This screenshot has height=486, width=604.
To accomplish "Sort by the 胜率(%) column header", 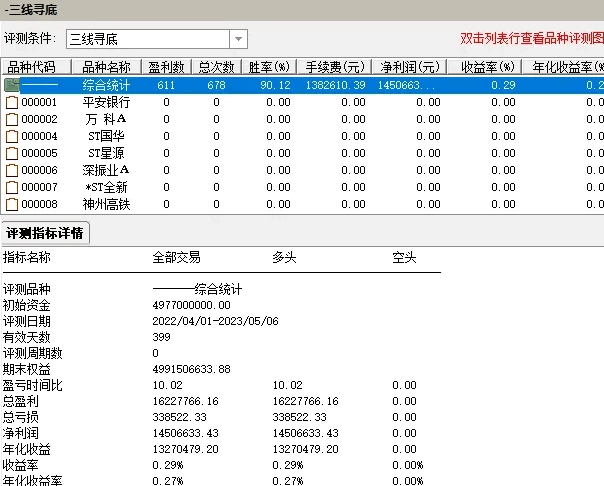I will (269, 67).
